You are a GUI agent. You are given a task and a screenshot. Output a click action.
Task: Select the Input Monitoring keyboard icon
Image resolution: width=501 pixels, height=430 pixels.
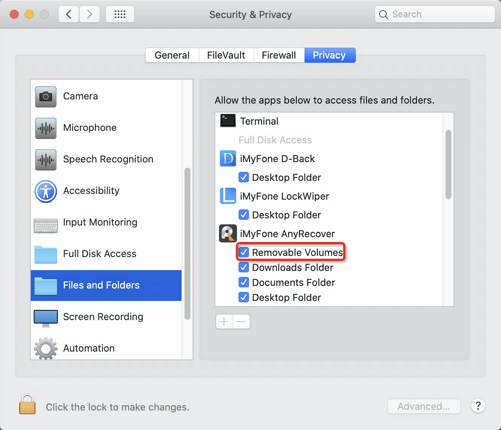pos(46,225)
